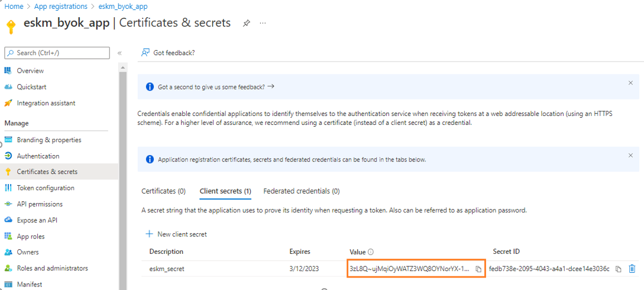Click New client secret button
Image resolution: width=644 pixels, height=290 pixels.
(176, 234)
